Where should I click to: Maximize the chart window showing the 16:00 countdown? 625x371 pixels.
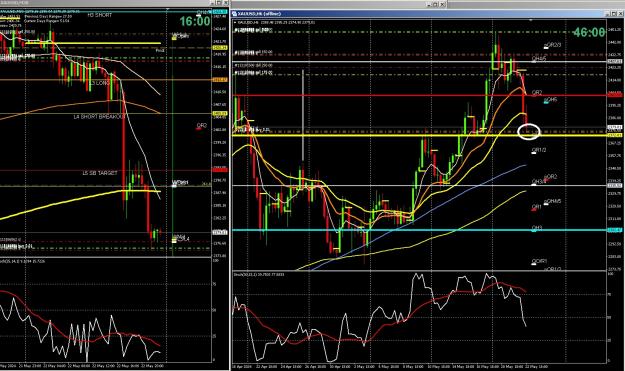point(219,2)
